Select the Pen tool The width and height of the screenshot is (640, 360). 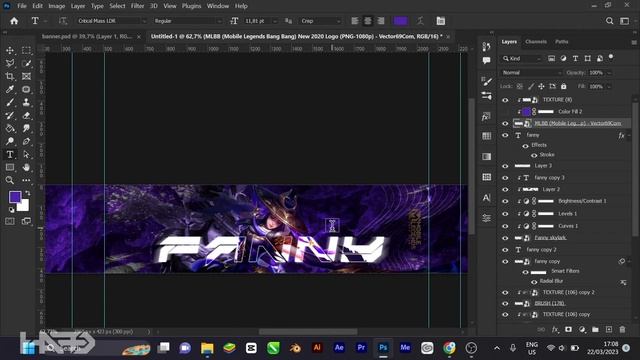(x=26, y=142)
